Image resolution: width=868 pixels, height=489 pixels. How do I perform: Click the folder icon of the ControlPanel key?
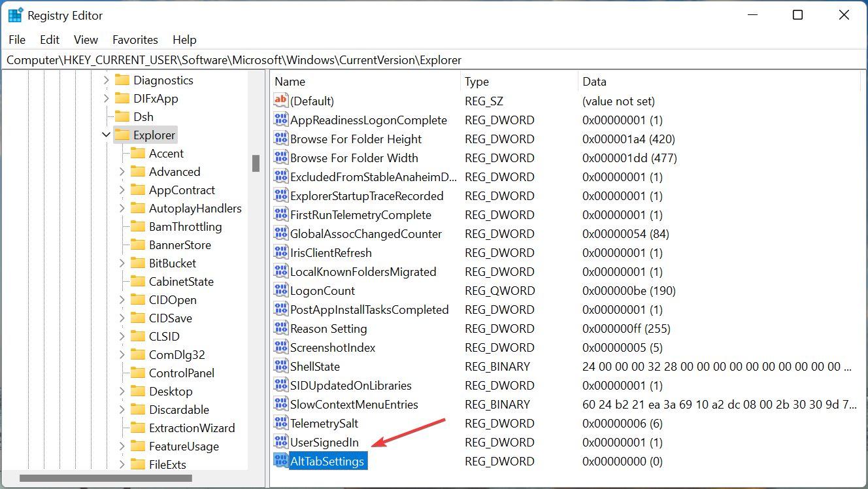(x=138, y=373)
